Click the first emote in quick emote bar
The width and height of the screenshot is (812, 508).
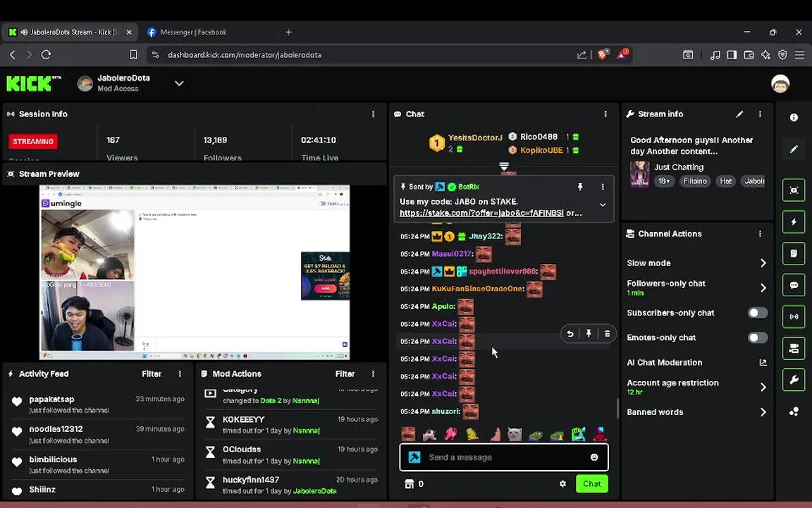point(408,433)
